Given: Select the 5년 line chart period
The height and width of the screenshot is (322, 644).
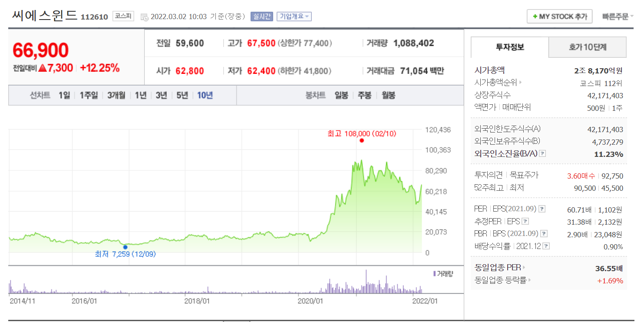Looking at the screenshot, I should (x=182, y=95).
